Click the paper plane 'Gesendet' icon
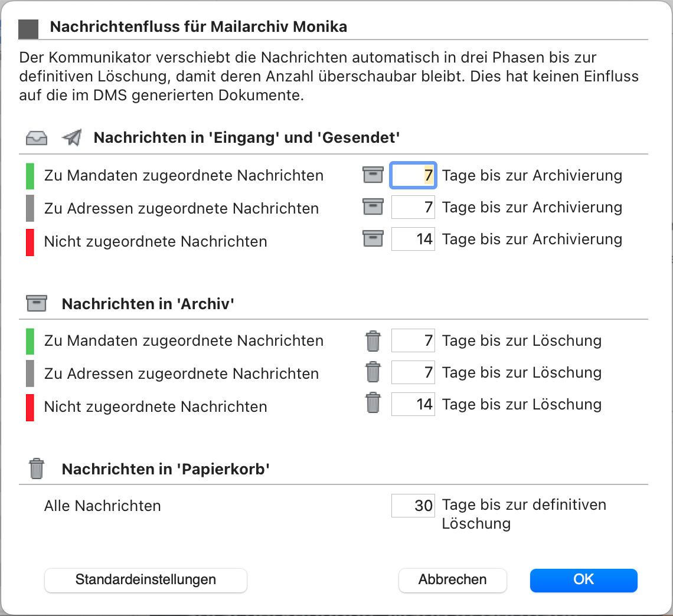 (71, 137)
